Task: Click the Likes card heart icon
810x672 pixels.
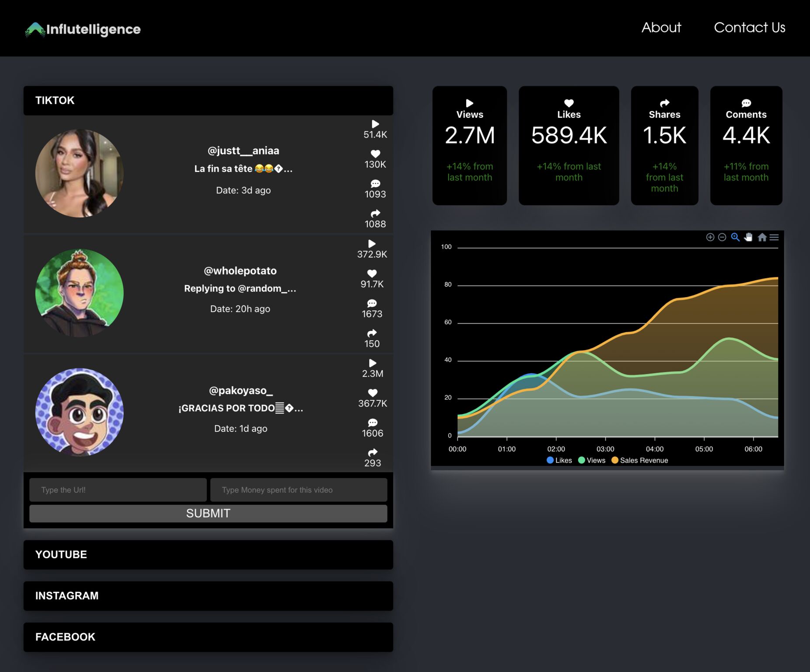Action: point(569,103)
